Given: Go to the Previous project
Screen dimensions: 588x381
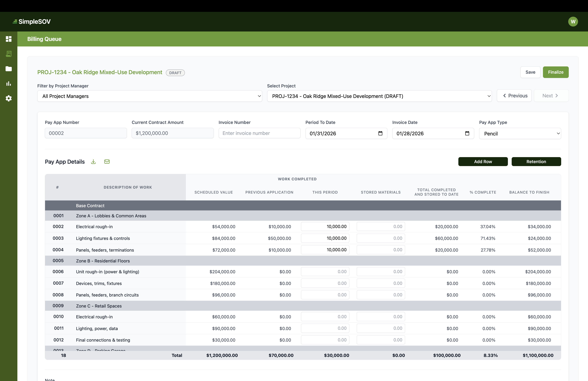Looking at the screenshot, I should (514, 96).
